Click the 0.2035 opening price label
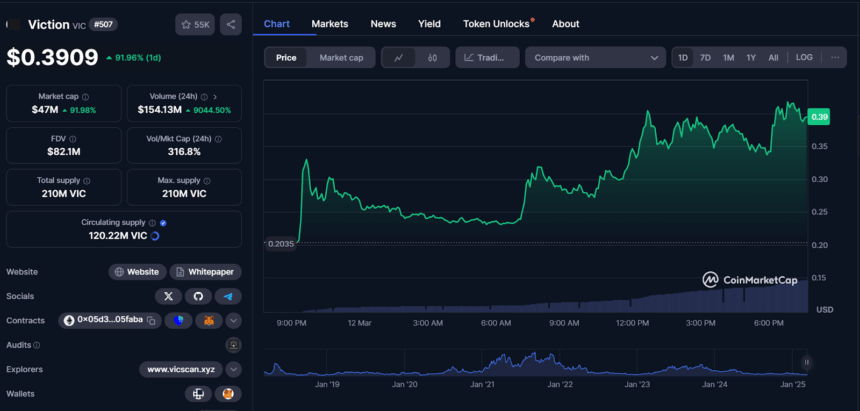The width and height of the screenshot is (860, 411). (x=281, y=243)
